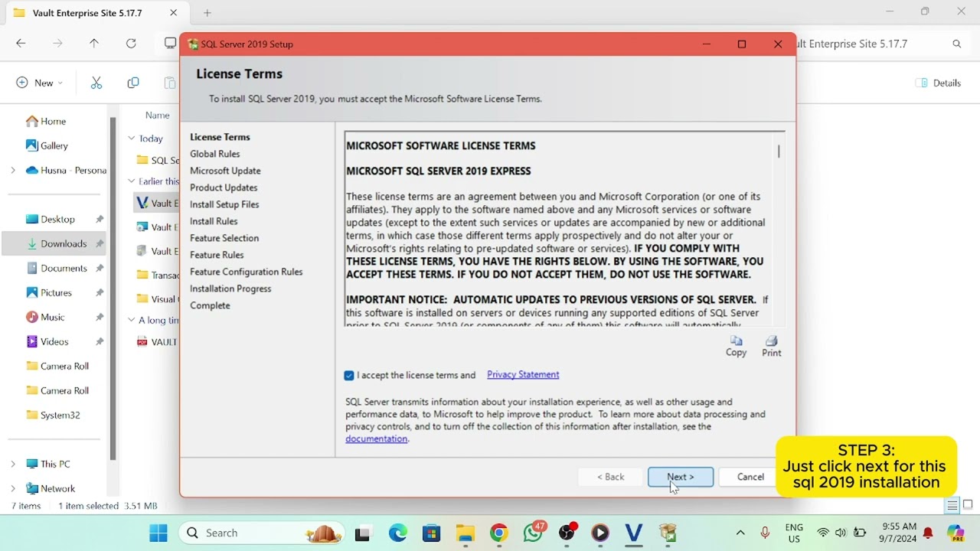Viewport: 980px width, 551px height.
Task: Click the taskbar Search box
Action: 261,533
